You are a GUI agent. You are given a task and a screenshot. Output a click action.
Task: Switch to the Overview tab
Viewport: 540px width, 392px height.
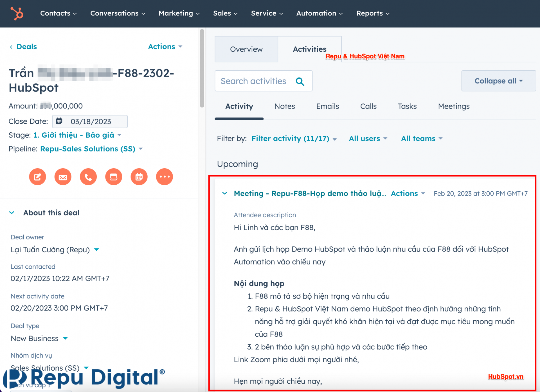246,49
